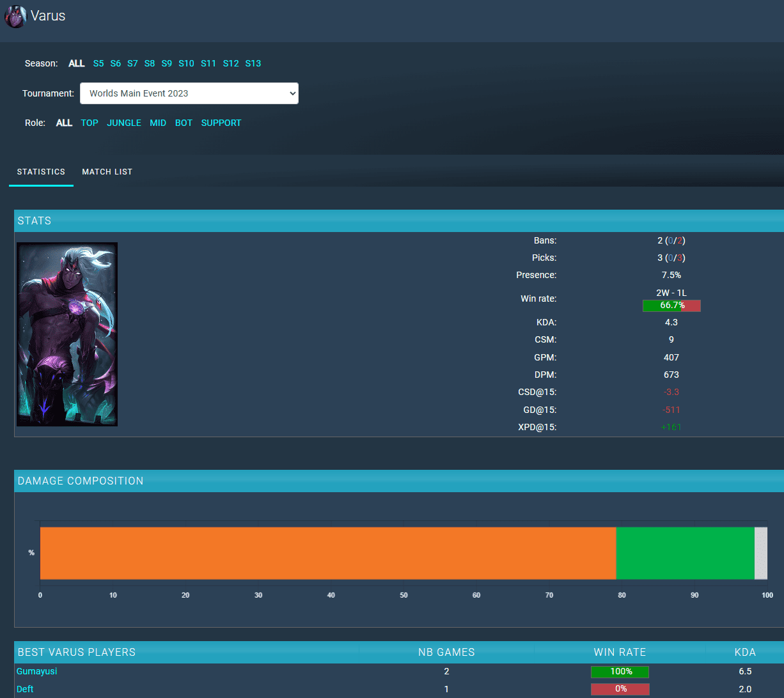The height and width of the screenshot is (698, 784).
Task: Click the GD@15 value -511
Action: [671, 410]
